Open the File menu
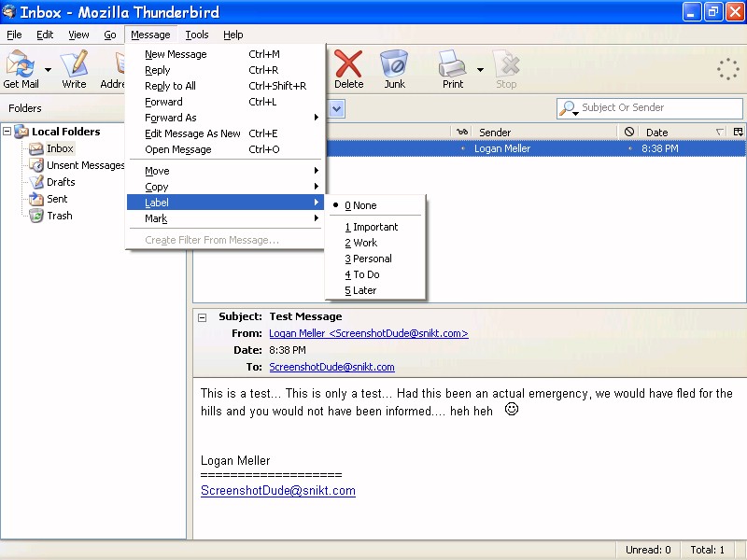 (14, 35)
